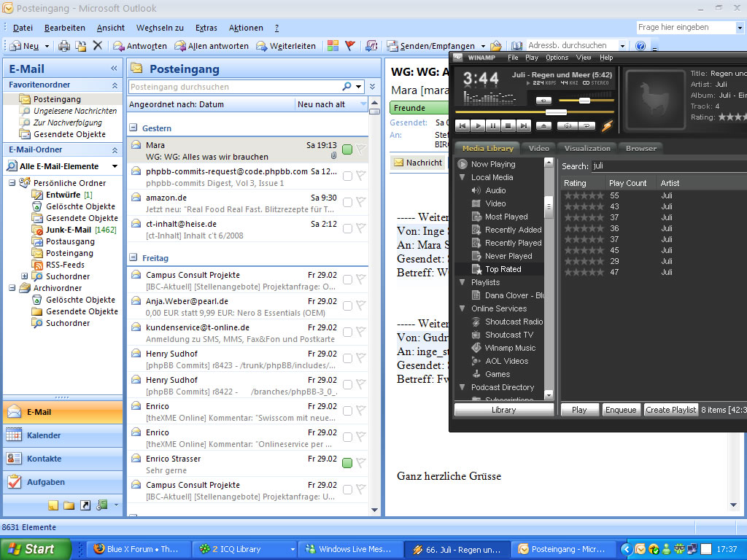747x560 pixels.
Task: Click the Winamp Eject button
Action: [544, 125]
